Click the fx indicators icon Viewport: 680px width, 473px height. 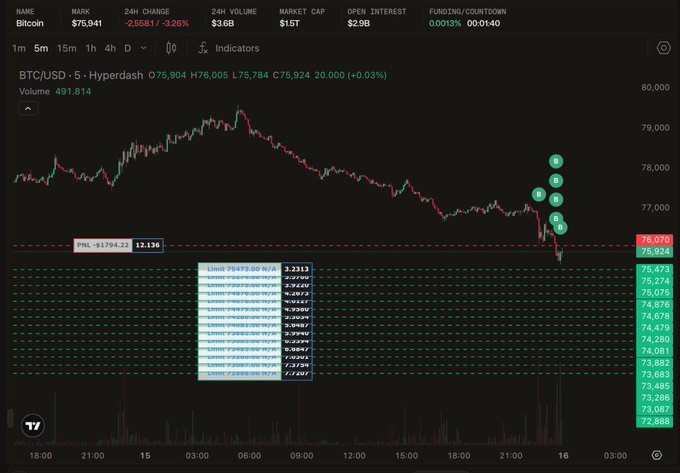(203, 48)
